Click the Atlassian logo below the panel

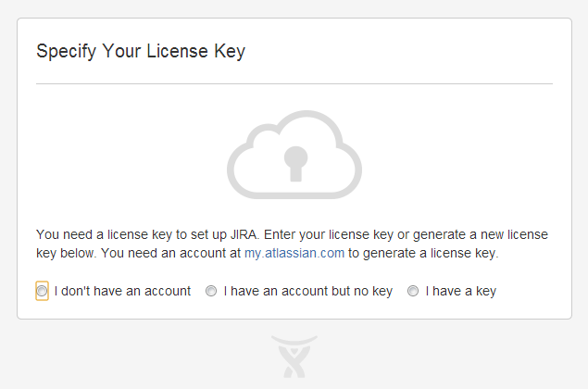(294, 357)
